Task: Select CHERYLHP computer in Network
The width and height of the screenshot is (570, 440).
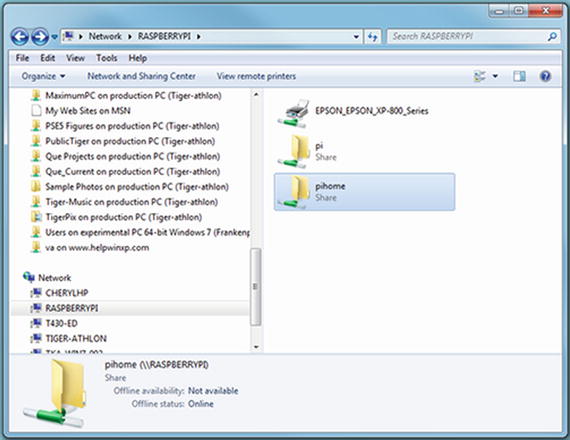Action: click(x=67, y=293)
